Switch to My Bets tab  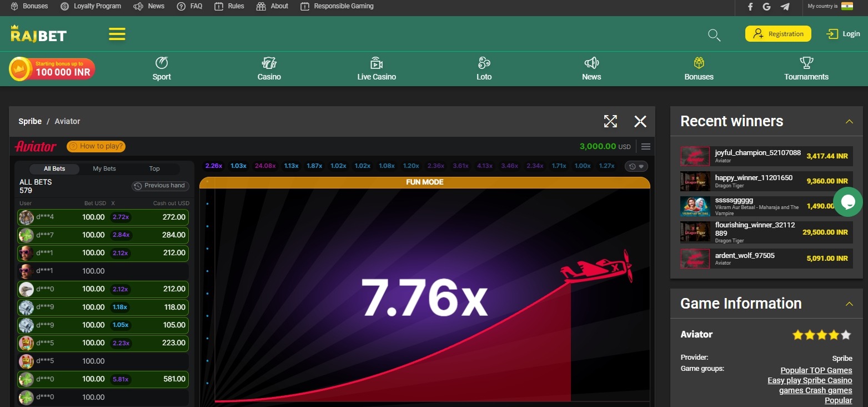pyautogui.click(x=104, y=168)
